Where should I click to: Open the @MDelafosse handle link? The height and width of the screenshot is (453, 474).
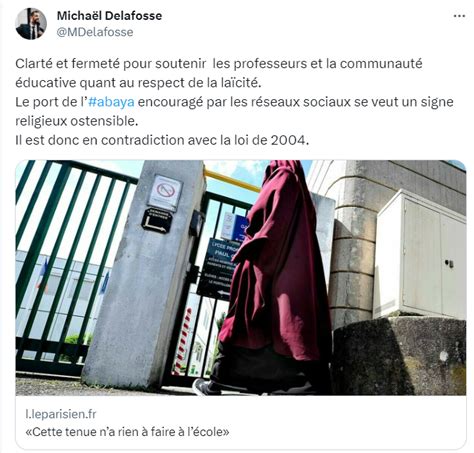(x=95, y=32)
